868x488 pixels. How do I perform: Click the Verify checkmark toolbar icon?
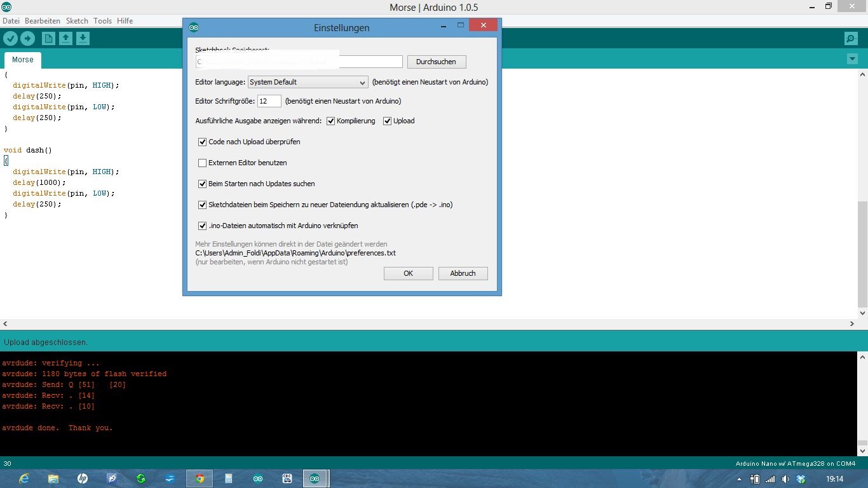coord(10,39)
